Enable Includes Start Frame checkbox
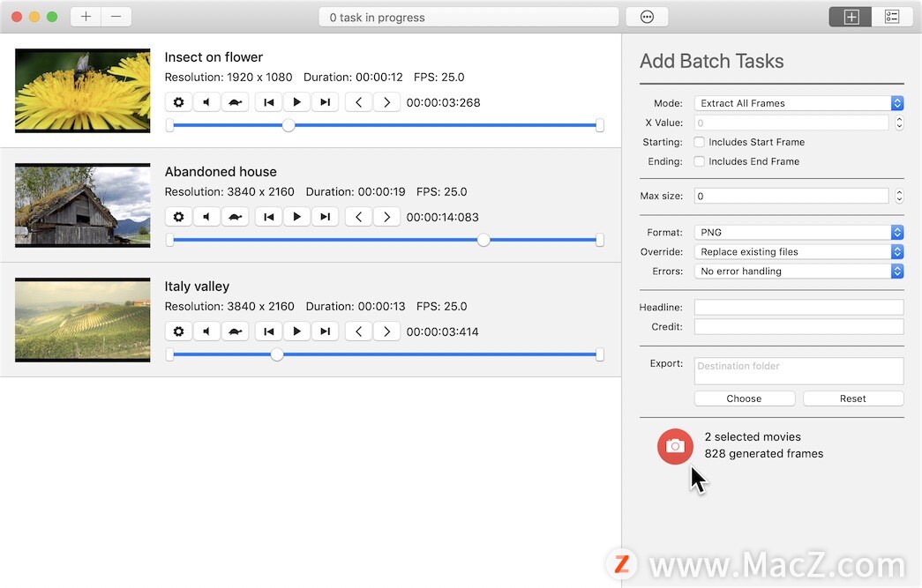The image size is (922, 588). 699,142
